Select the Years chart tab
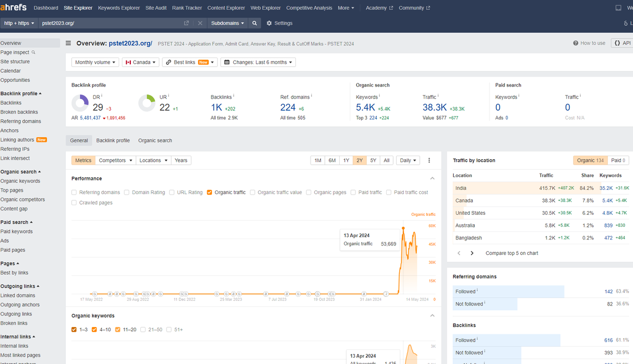The image size is (633, 364). [x=181, y=160]
